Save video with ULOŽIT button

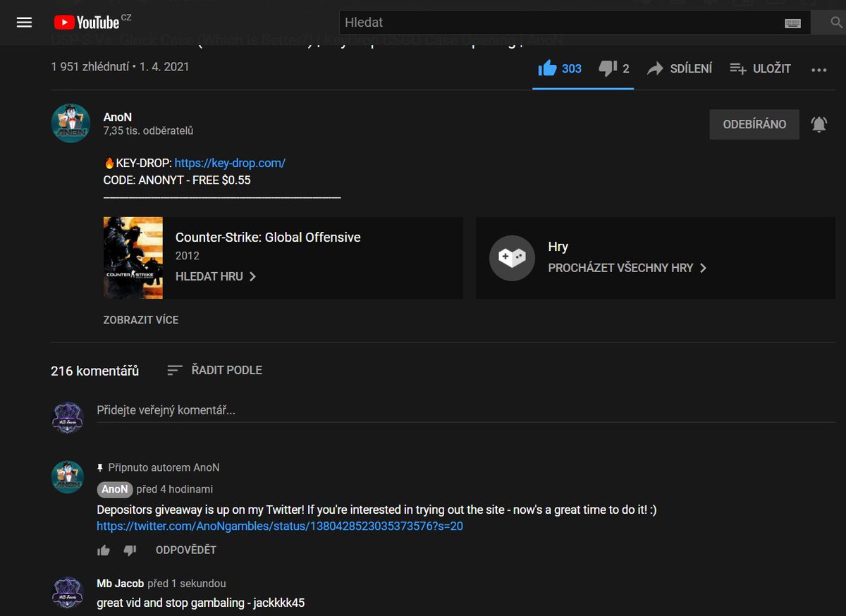(x=760, y=68)
